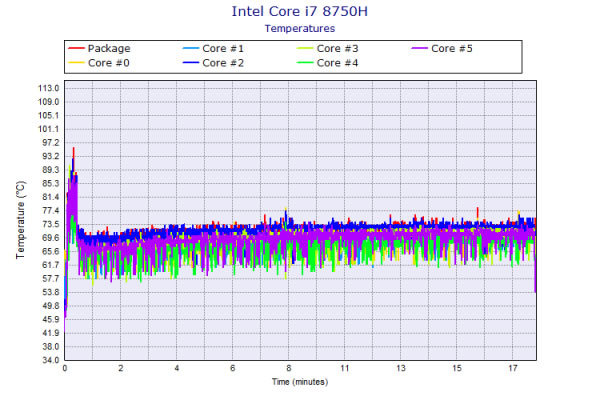Click the 11 minute x-axis tick label
The width and height of the screenshot is (600, 400).
click(345, 368)
